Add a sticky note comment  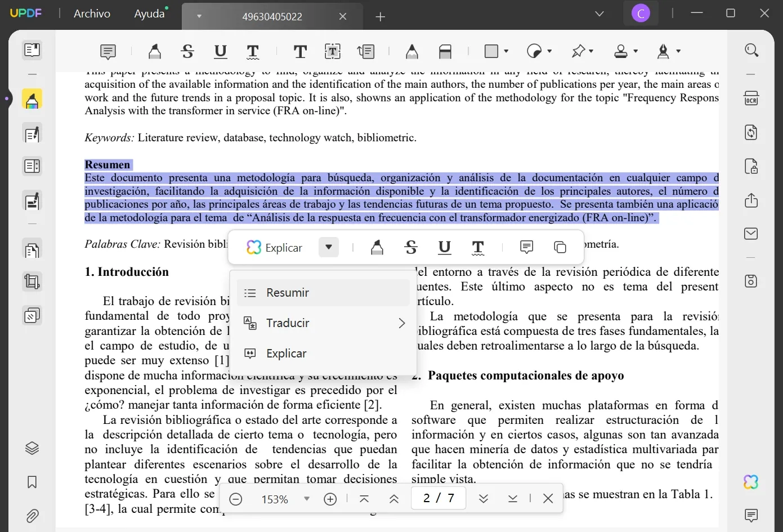point(108,51)
